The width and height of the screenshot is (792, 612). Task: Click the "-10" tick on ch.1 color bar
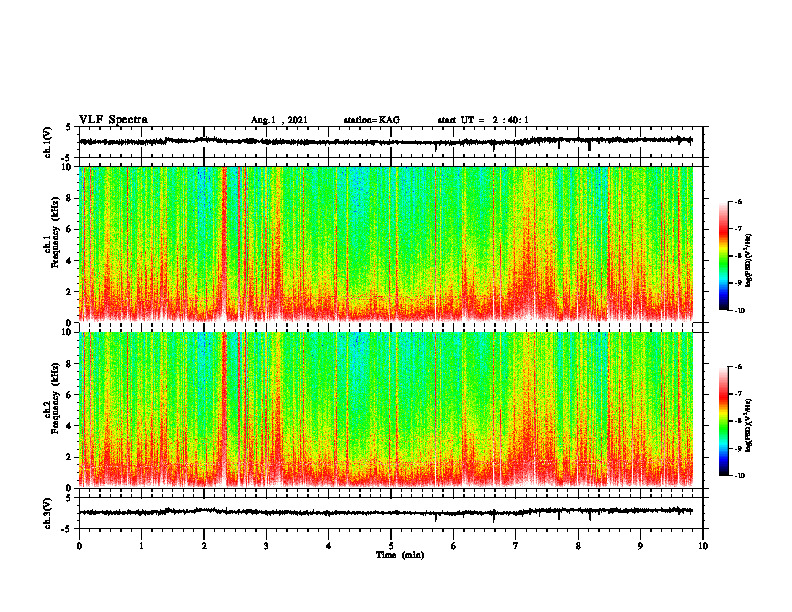pos(740,311)
